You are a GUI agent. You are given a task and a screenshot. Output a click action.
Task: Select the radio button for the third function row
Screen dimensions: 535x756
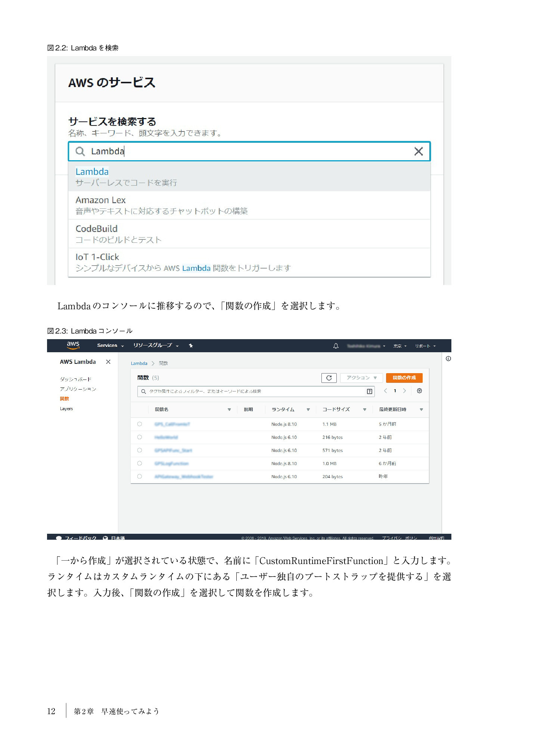pyautogui.click(x=140, y=450)
